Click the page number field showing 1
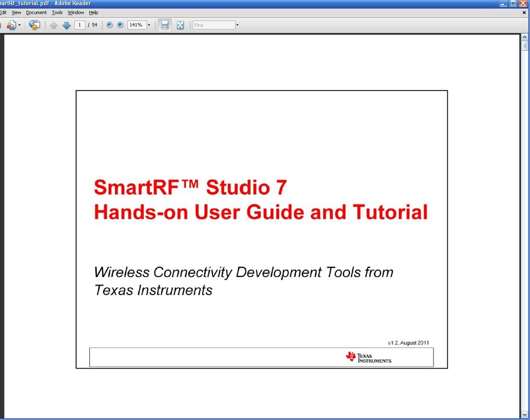Image resolution: width=530 pixels, height=420 pixels. pos(79,25)
